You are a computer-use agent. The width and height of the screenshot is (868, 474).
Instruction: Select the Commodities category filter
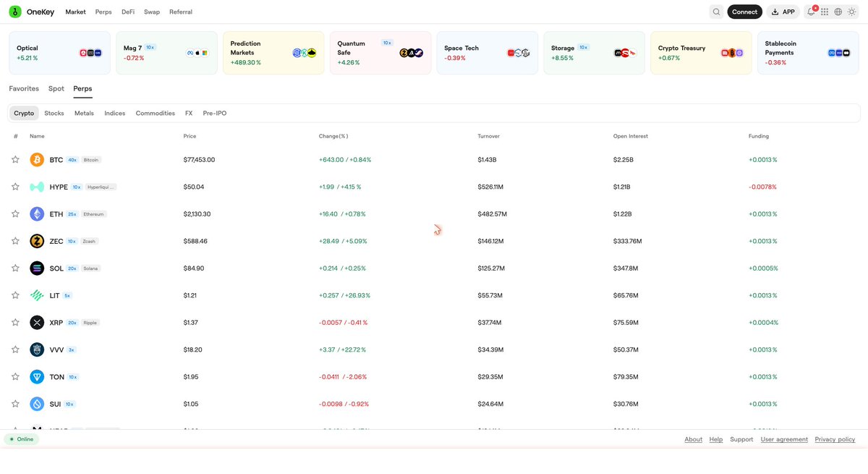[156, 113]
